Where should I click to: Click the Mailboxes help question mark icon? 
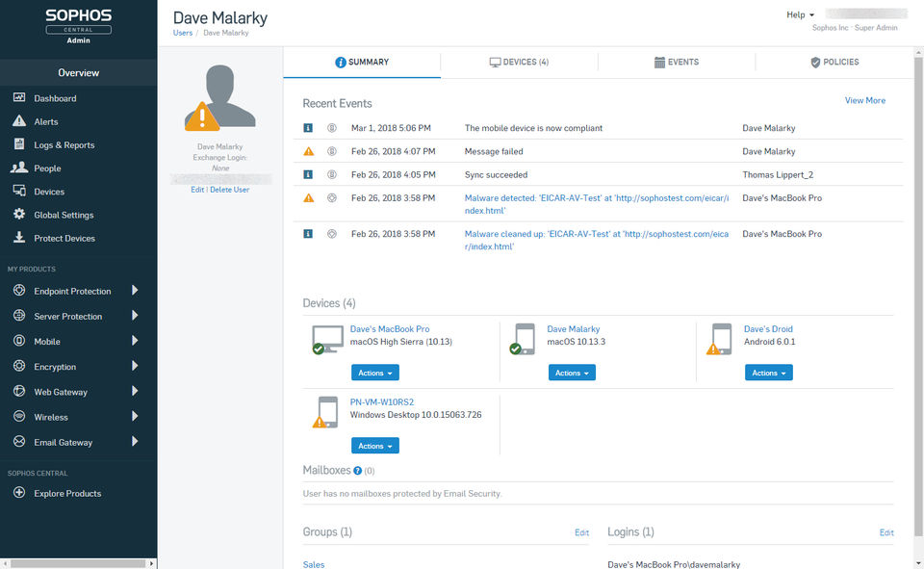coord(357,471)
